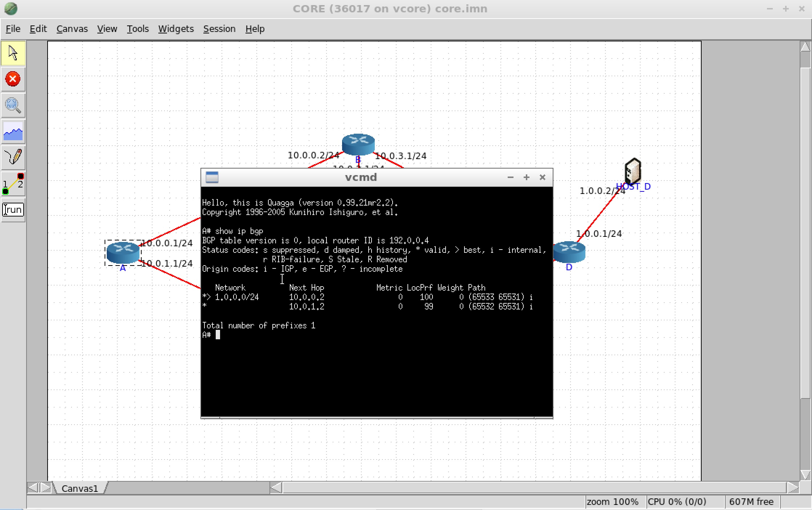Click the 1.0.0.2/24 interface label
The width and height of the screenshot is (812, 510).
click(x=602, y=191)
